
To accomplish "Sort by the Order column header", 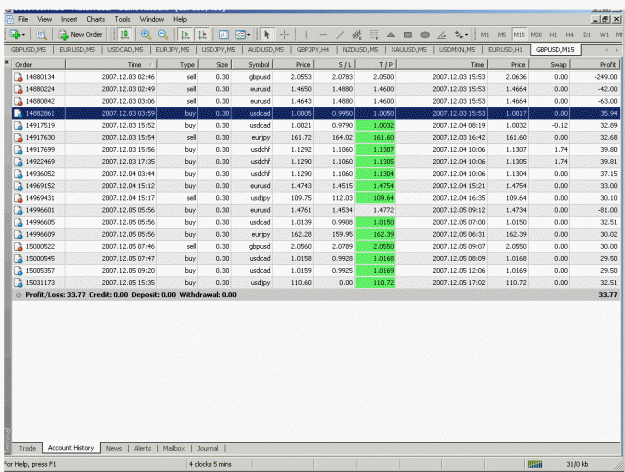I will [x=39, y=64].
